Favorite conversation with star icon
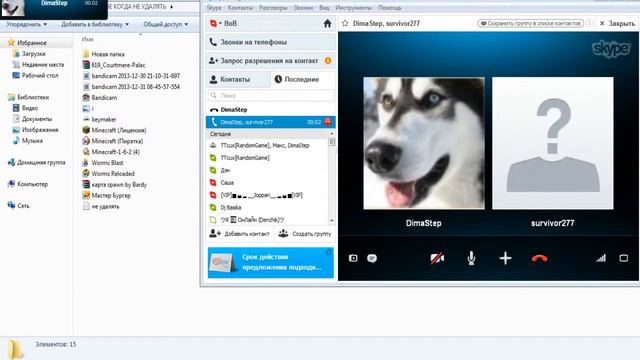The image size is (640, 360). [345, 24]
